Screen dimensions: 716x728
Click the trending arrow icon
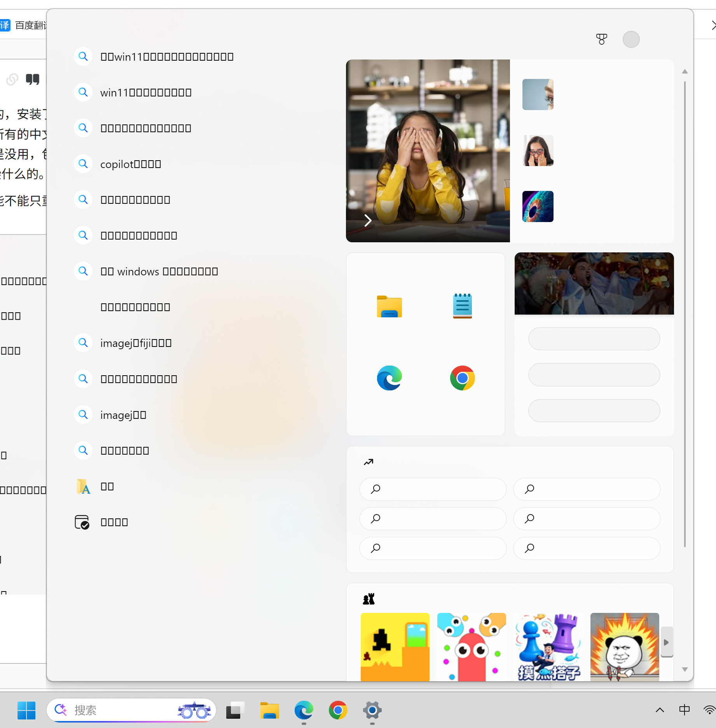(368, 462)
